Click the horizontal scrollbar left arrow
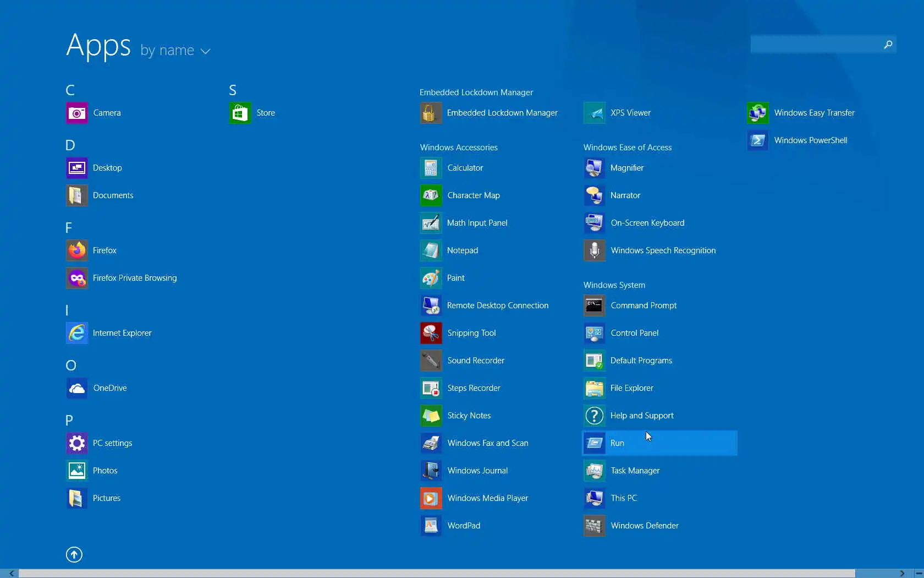The height and width of the screenshot is (578, 924). 11,573
